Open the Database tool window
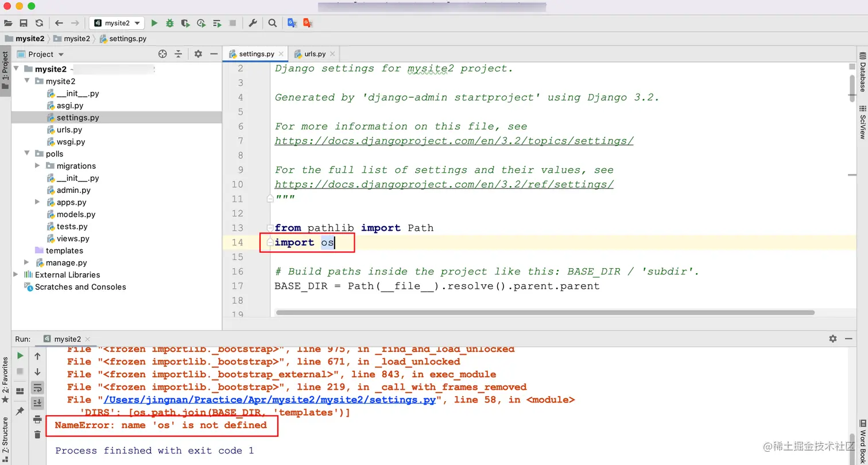This screenshot has width=868, height=465. pyautogui.click(x=862, y=72)
